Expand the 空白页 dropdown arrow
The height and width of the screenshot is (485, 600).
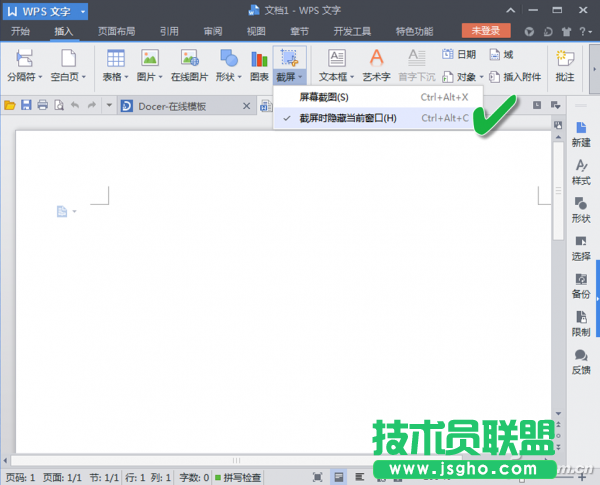pyautogui.click(x=83, y=77)
